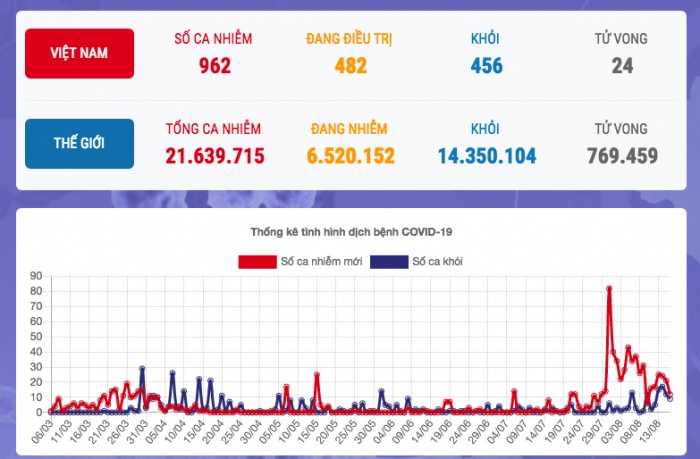Click world deaths number 769.459
Image resolution: width=700 pixels, height=459 pixels.
coord(621,155)
